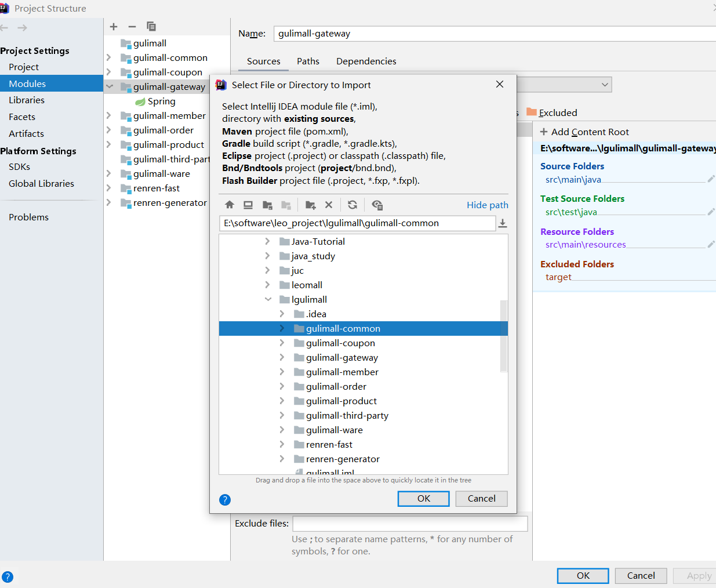716x588 pixels.
Task: Expand gulimall-coupon module node
Action: (108, 72)
